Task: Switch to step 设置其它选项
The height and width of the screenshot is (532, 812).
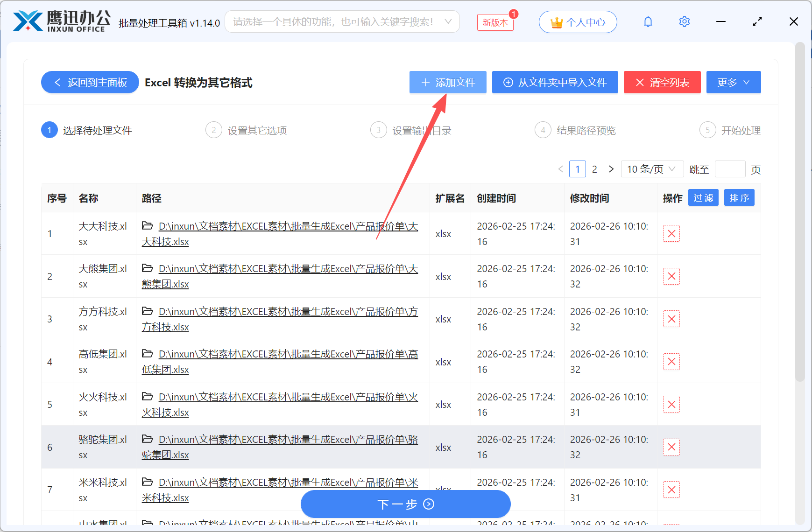Action: [256, 130]
